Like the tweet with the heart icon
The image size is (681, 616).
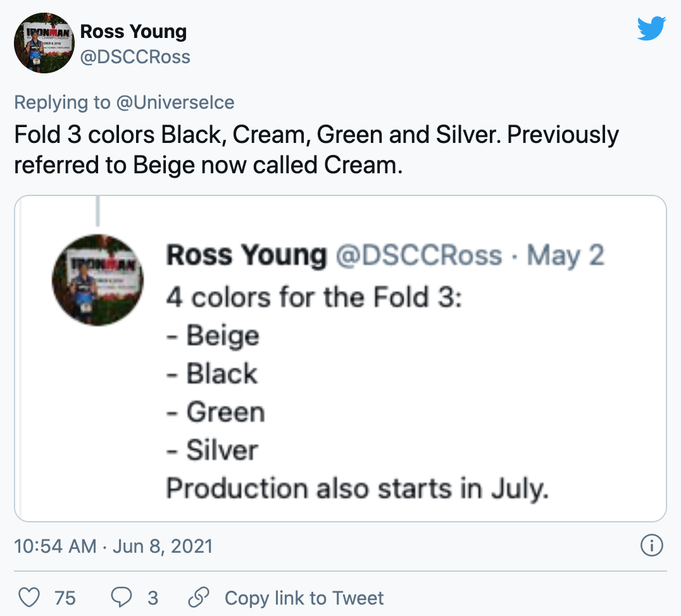click(x=30, y=598)
